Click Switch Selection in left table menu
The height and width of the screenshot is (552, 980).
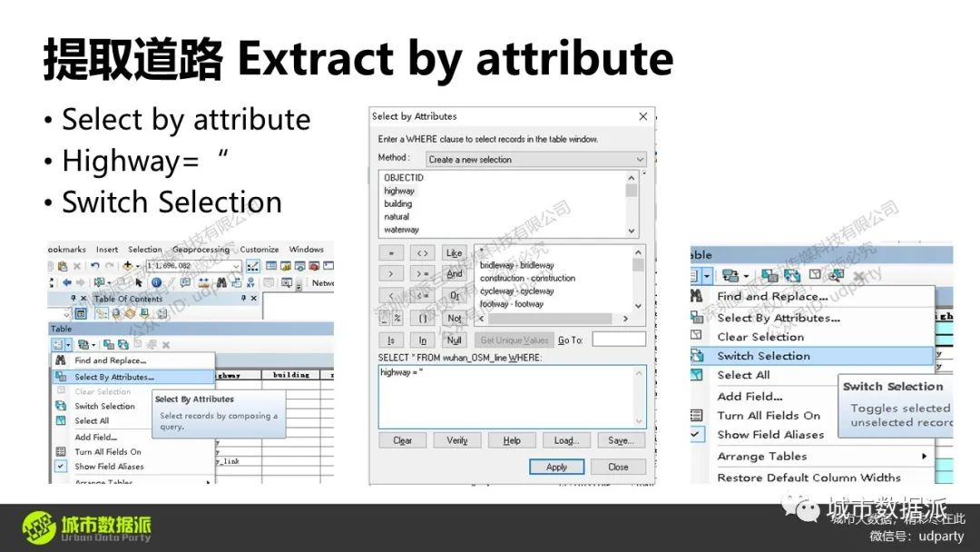click(104, 407)
